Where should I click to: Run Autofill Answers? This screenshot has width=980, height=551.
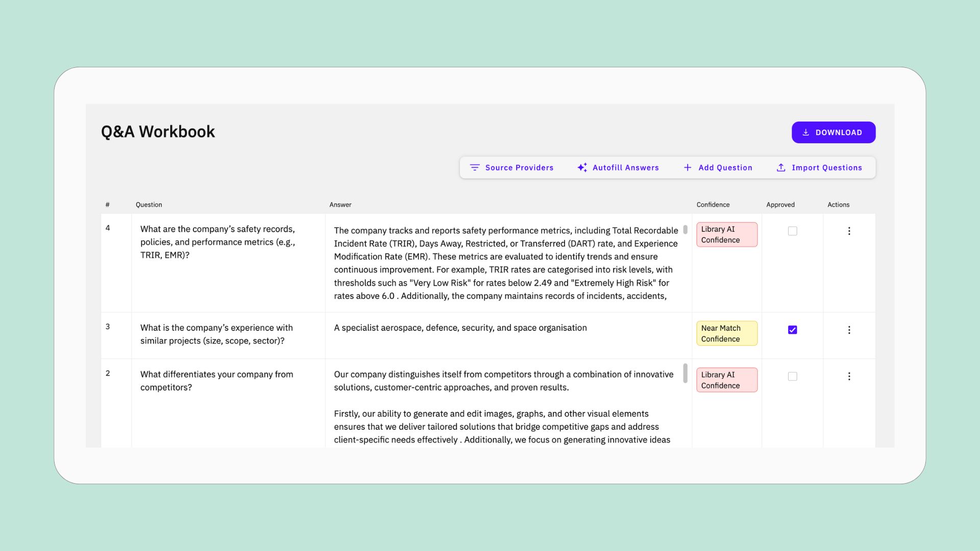point(618,167)
